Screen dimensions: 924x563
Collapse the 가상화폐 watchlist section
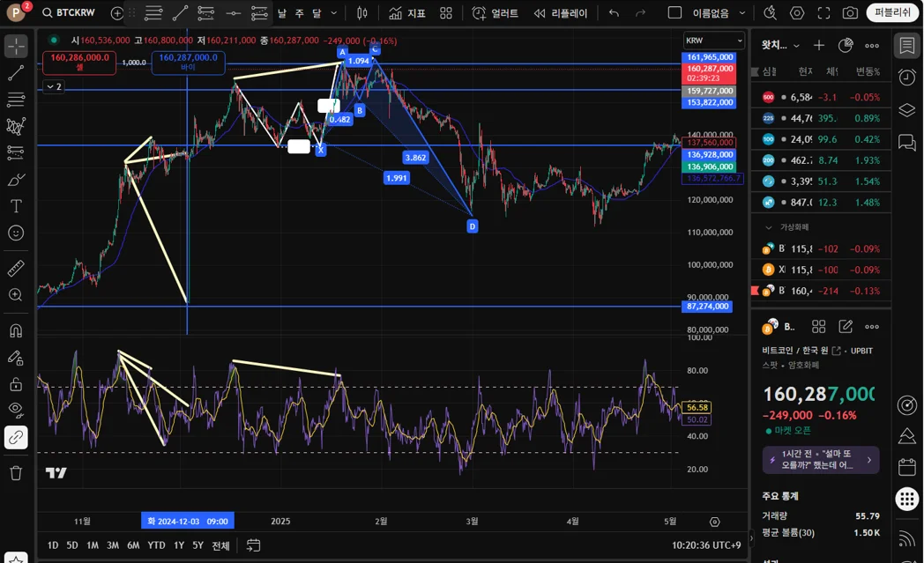pyautogui.click(x=769, y=227)
